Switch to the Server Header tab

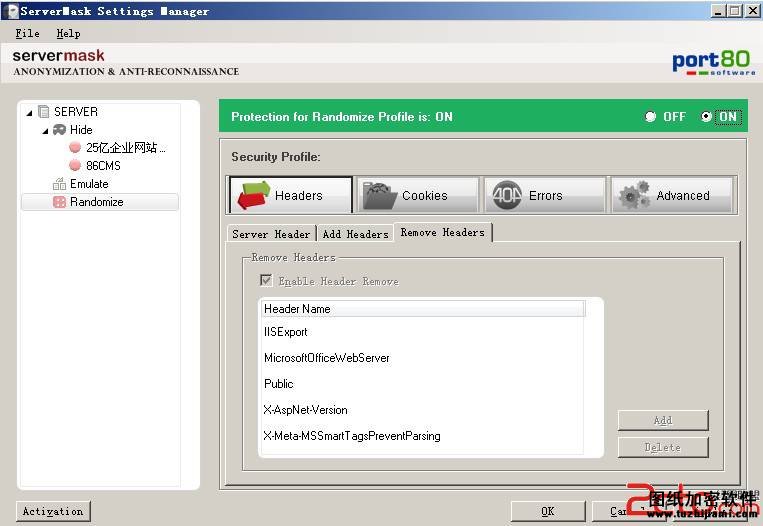coord(271,234)
